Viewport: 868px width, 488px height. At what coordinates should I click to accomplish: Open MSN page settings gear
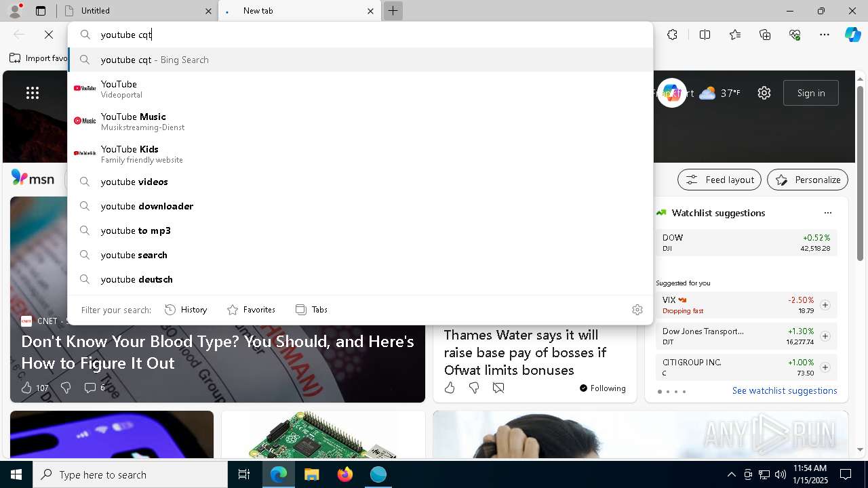click(764, 93)
